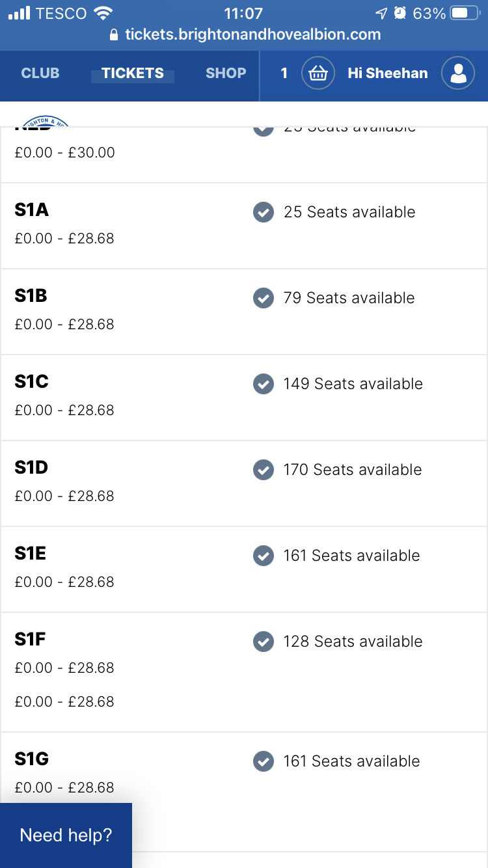Viewport: 488px width, 868px height.
Task: Open the shopping basket icon
Action: pos(318,73)
